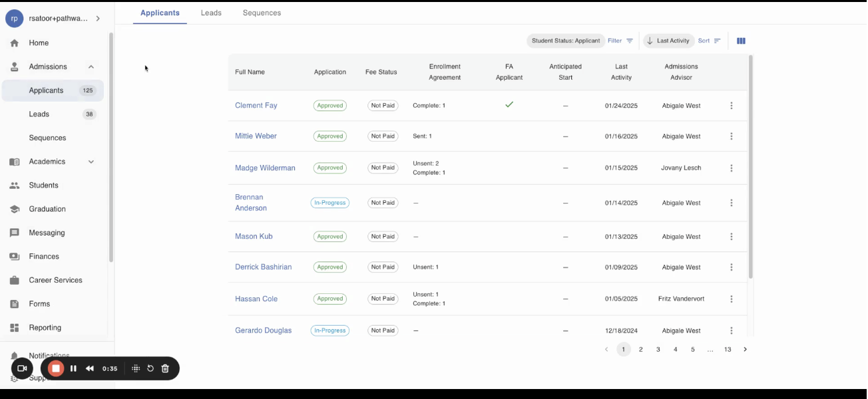Switch to the Leads tab
The height and width of the screenshot is (399, 868).
(x=211, y=13)
